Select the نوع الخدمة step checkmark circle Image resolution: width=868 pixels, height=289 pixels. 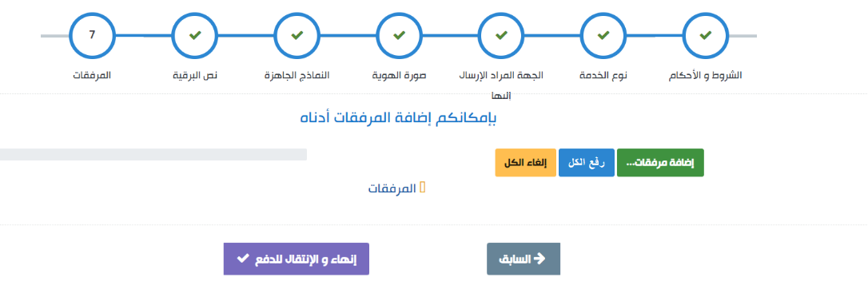[603, 35]
